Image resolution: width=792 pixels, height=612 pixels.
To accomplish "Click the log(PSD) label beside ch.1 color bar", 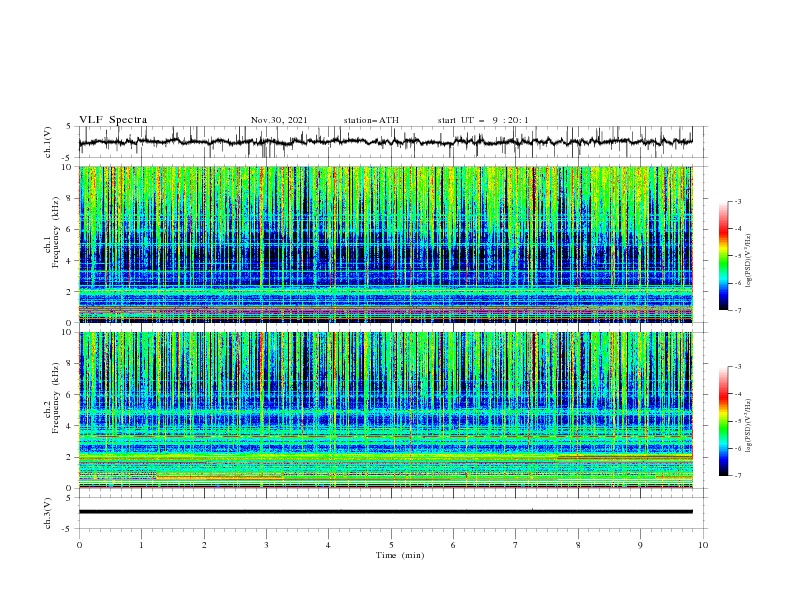I will coord(748,261).
